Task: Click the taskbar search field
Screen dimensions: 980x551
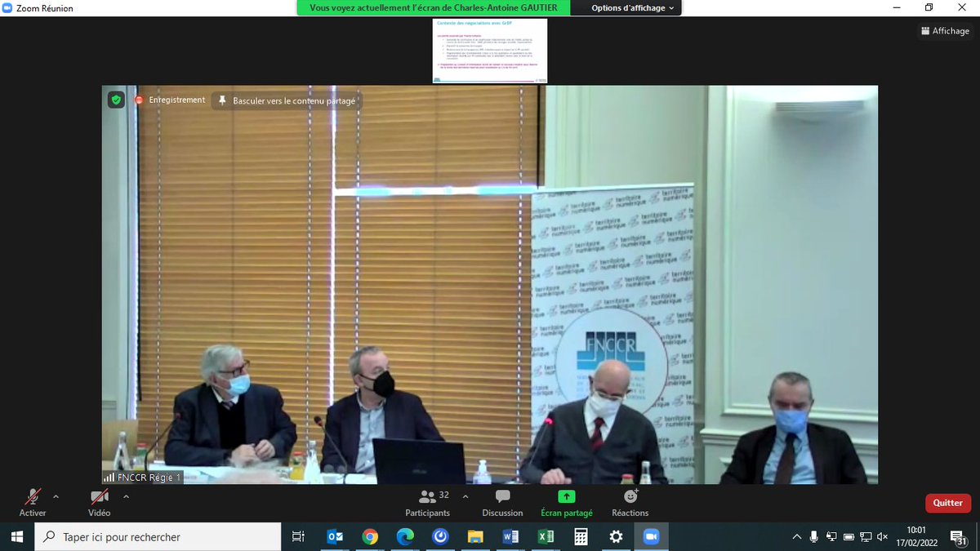Action: 158,536
